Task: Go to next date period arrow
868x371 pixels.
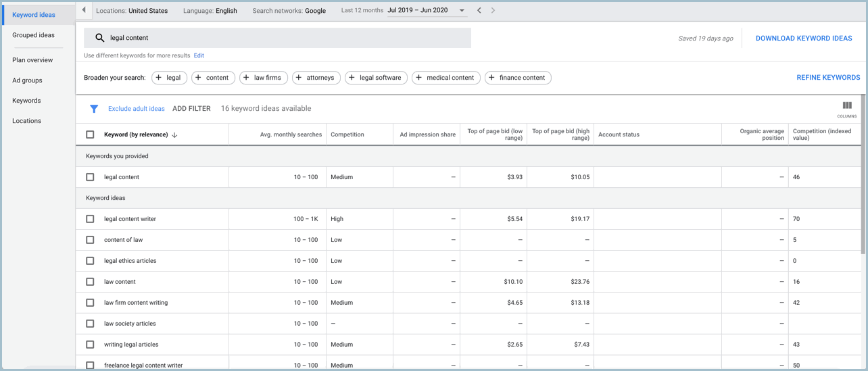Action: pyautogui.click(x=493, y=11)
